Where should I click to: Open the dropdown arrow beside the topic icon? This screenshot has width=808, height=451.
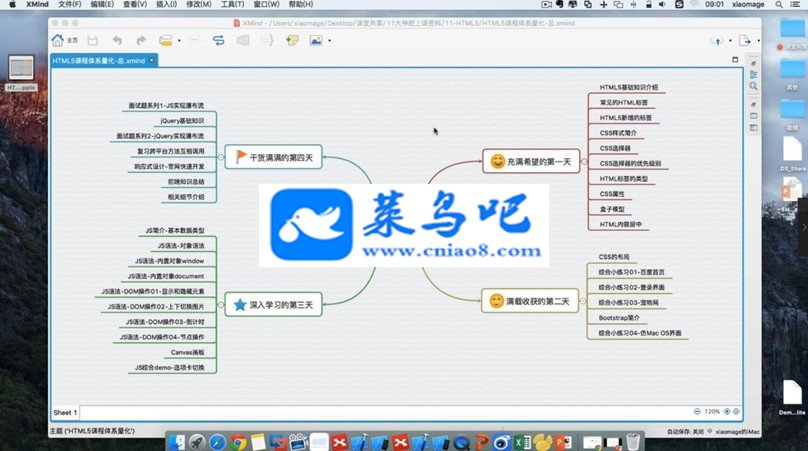179,41
